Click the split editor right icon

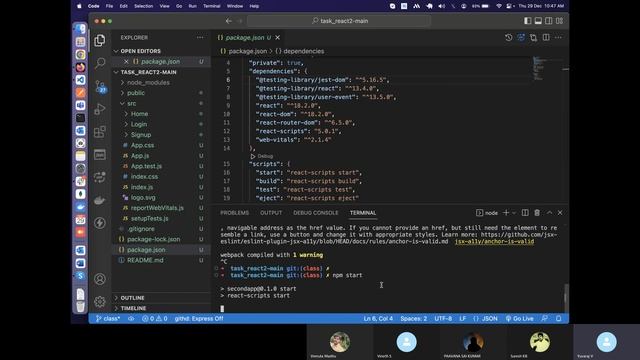pyautogui.click(x=546, y=38)
